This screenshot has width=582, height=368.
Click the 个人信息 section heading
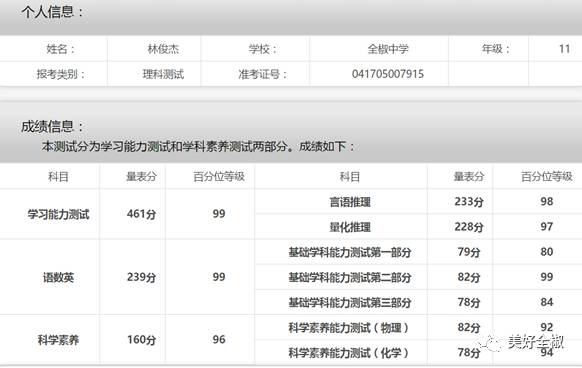[52, 12]
